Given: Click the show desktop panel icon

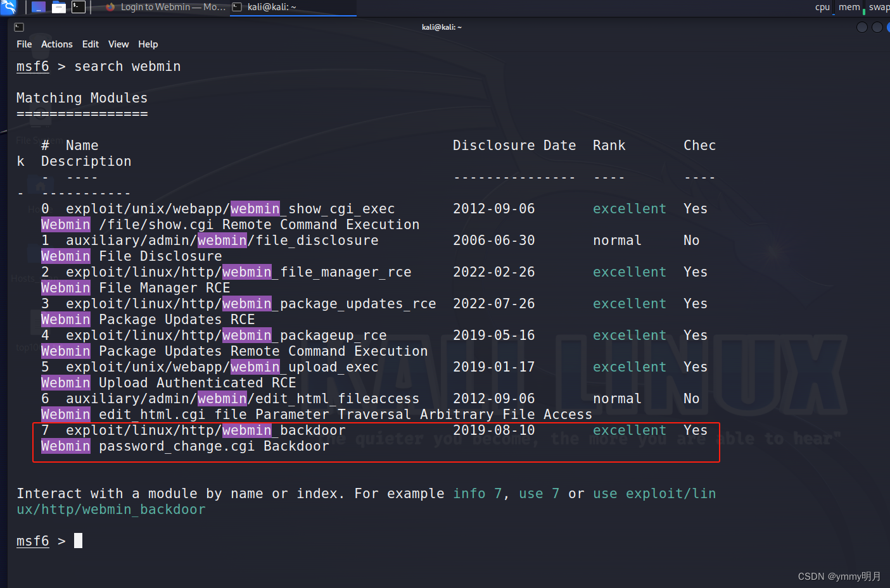Looking at the screenshot, I should click(39, 7).
